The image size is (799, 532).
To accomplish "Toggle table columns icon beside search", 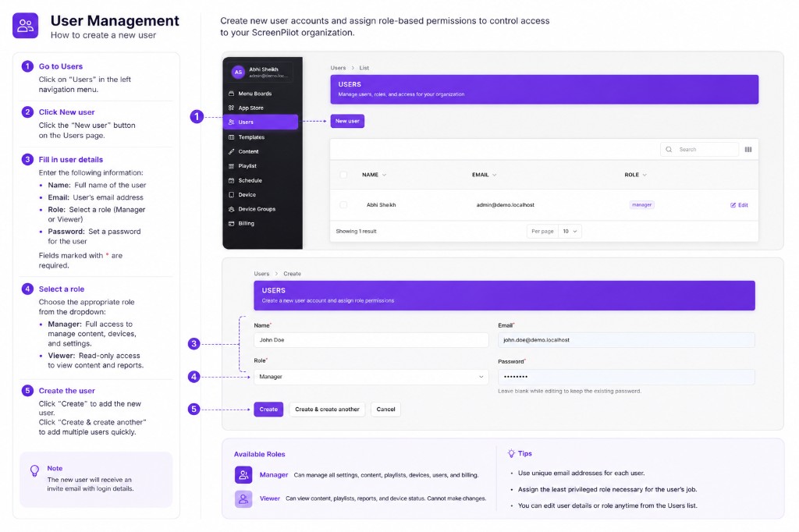I will coord(748,149).
